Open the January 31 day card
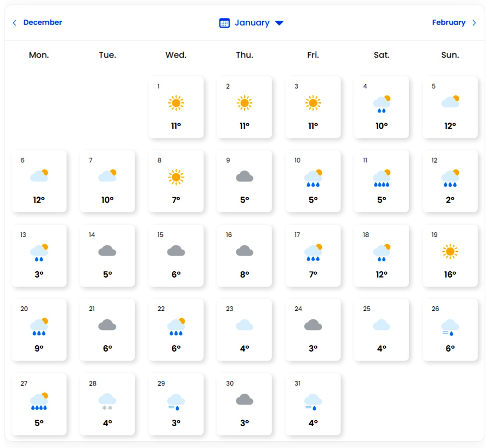The image size is (491, 448). [x=313, y=404]
